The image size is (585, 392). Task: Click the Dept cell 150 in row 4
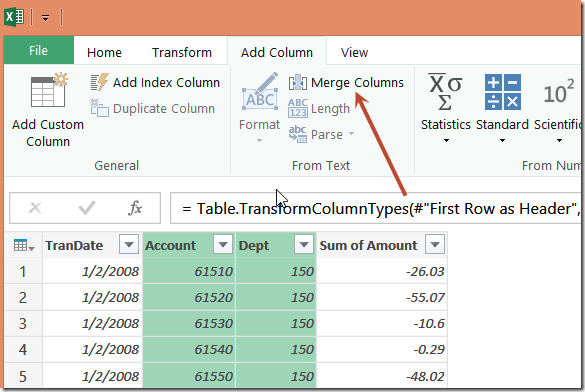276,349
